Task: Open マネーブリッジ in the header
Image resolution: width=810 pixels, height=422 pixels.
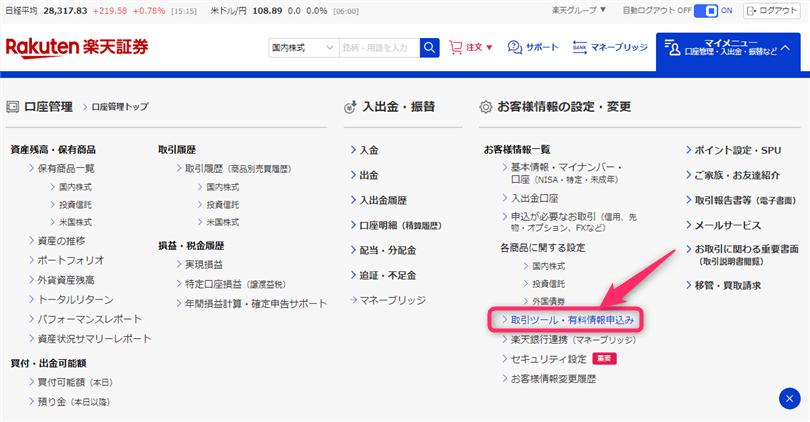Action: [x=610, y=48]
